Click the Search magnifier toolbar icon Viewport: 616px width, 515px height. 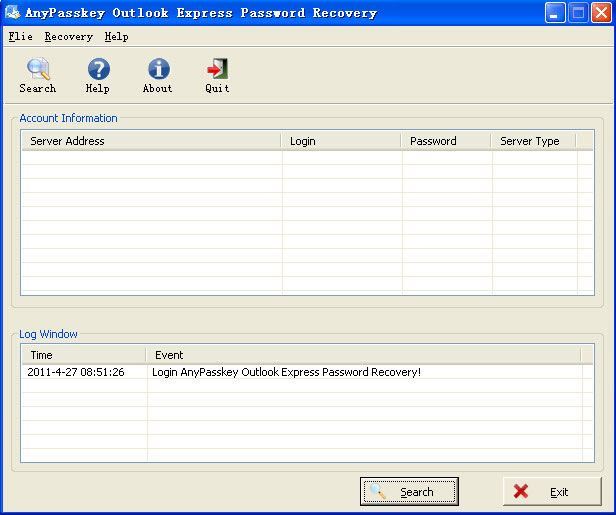pos(38,70)
